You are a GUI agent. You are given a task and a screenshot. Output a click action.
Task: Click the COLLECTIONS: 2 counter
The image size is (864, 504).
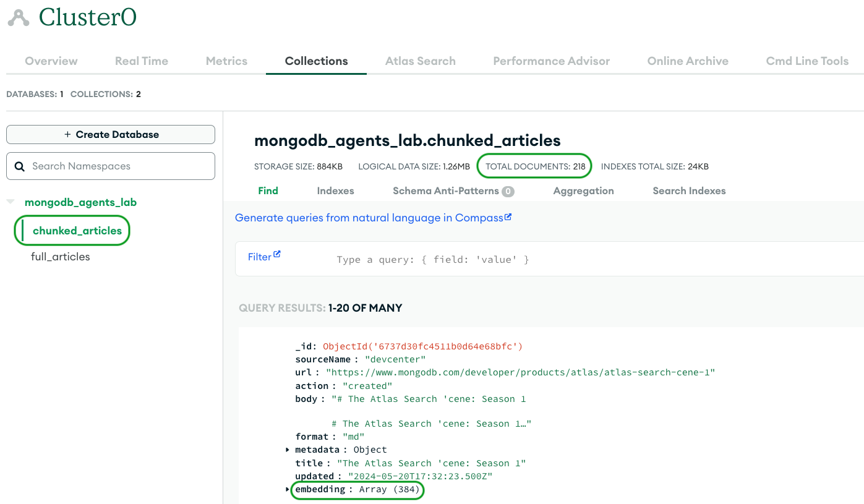click(106, 95)
